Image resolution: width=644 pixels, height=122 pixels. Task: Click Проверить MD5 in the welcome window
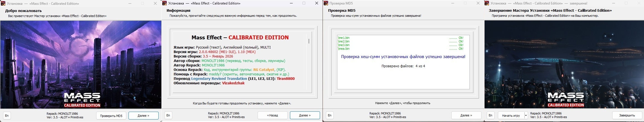pos(111,116)
